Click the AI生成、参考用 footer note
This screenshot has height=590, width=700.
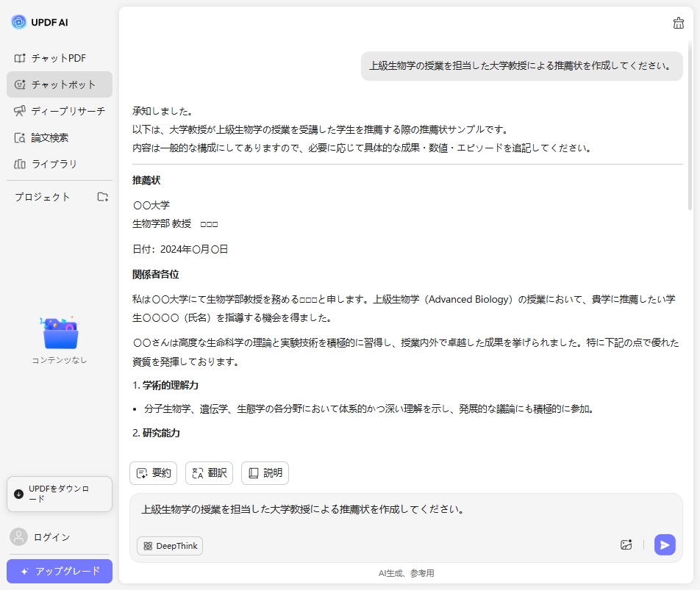pos(406,573)
